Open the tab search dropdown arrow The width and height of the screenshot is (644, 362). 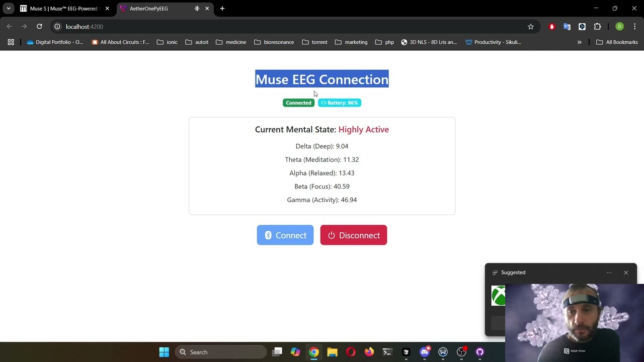(9, 9)
